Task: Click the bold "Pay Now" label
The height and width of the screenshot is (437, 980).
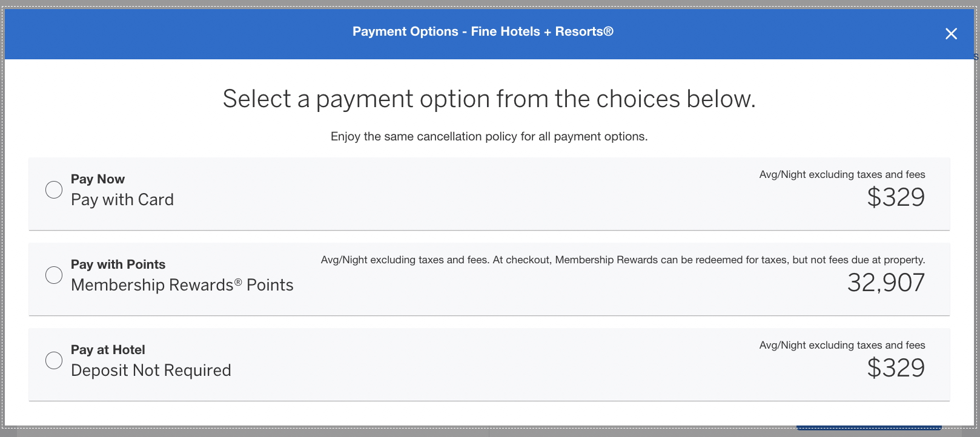Action: pos(98,179)
